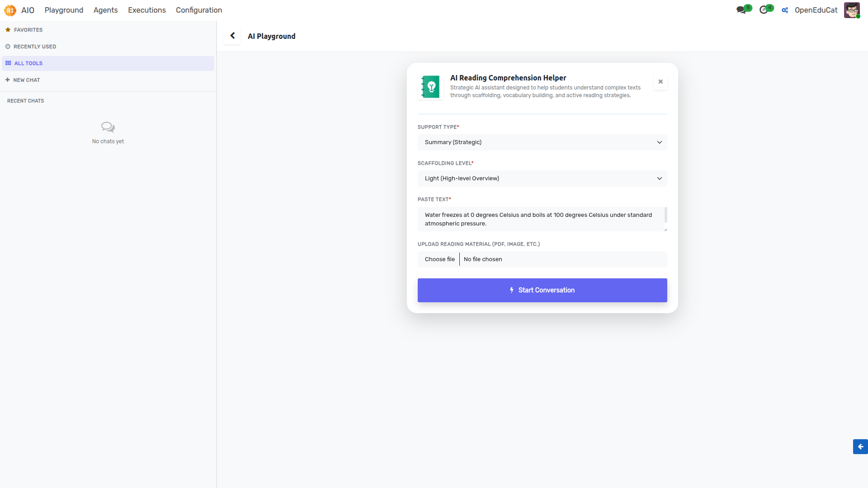Click the back arrow next to AI Playground
This screenshot has width=868, height=488.
click(x=232, y=36)
